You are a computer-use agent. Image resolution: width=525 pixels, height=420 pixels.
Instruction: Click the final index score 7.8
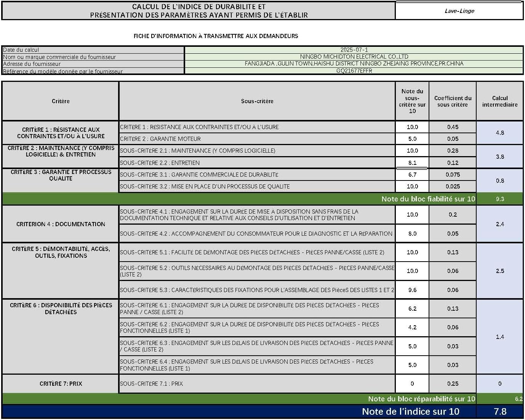click(x=499, y=412)
